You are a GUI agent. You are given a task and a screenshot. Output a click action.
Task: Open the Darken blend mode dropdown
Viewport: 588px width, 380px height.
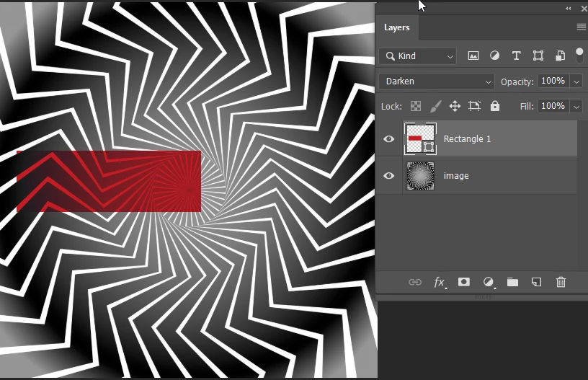pyautogui.click(x=437, y=81)
